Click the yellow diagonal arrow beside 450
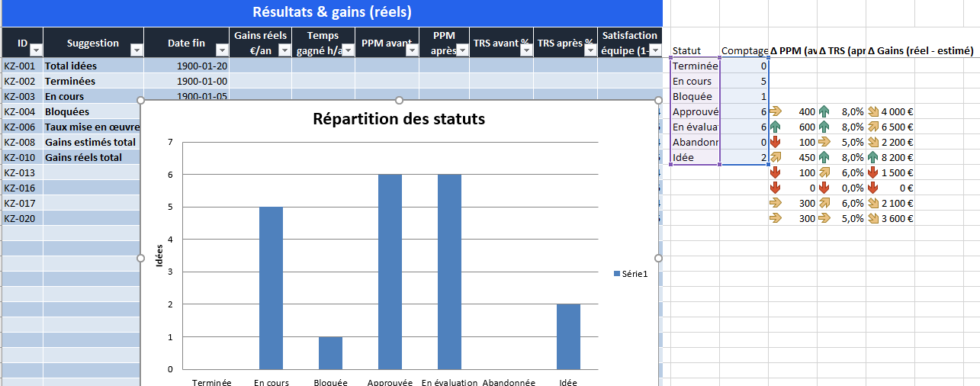Screen dimensions: 980x386 coord(776,157)
